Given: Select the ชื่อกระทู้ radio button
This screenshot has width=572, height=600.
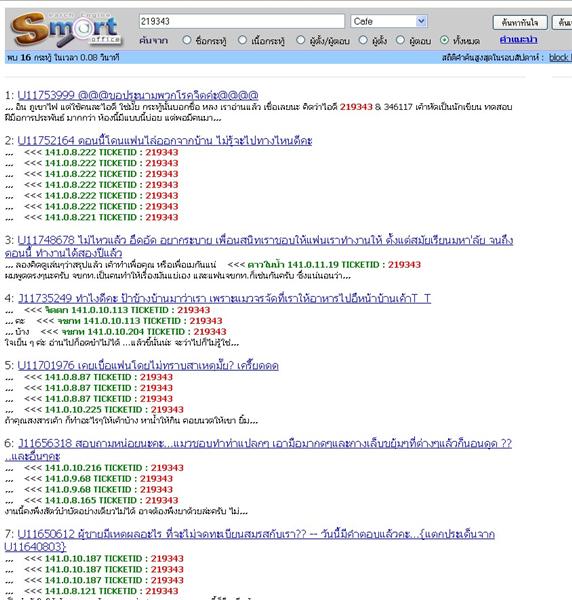Looking at the screenshot, I should tap(187, 40).
